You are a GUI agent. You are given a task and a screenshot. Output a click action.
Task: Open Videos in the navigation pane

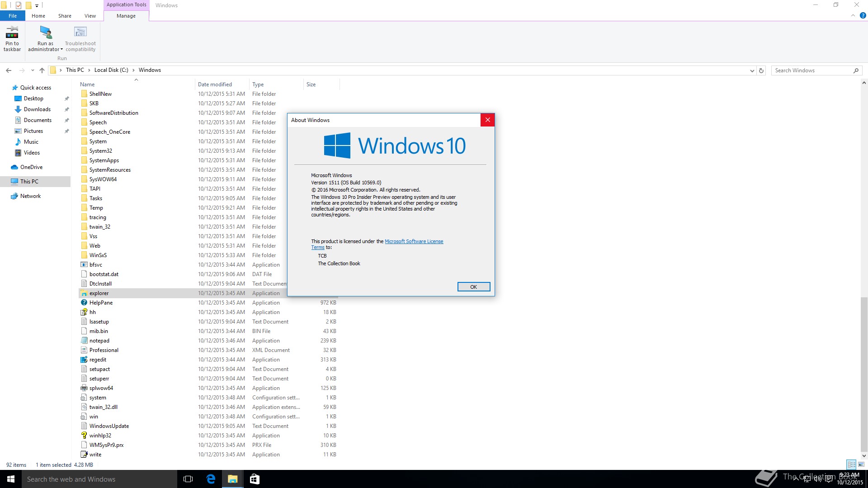point(32,153)
